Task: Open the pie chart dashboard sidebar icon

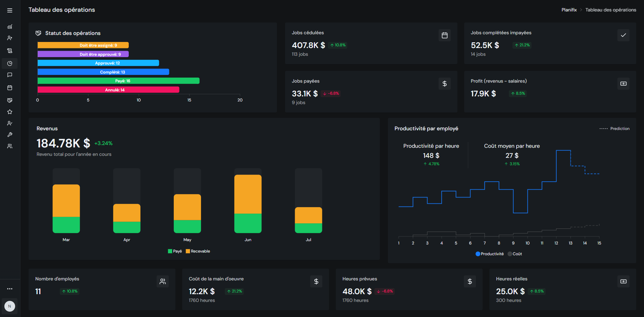Action: coord(10,63)
